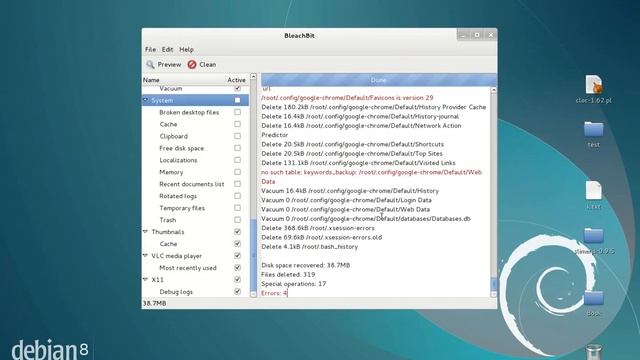Open the trash can desktop icon
This screenshot has width=640, height=360.
click(593, 352)
